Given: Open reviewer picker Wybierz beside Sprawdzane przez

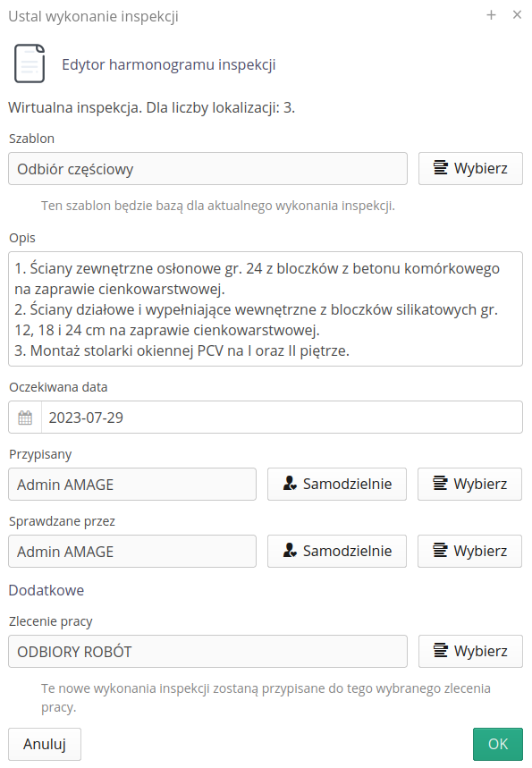Looking at the screenshot, I should click(x=470, y=551).
